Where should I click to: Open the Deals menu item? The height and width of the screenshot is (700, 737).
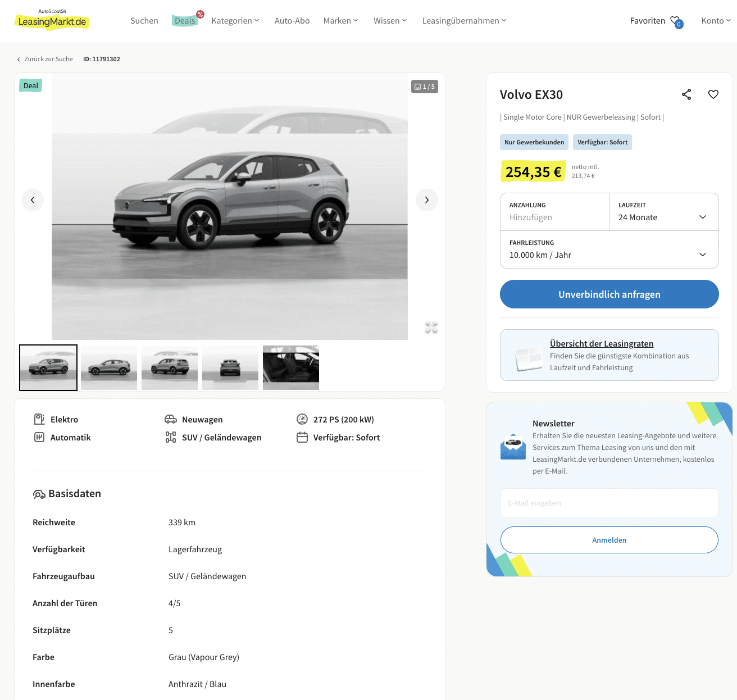(x=185, y=21)
